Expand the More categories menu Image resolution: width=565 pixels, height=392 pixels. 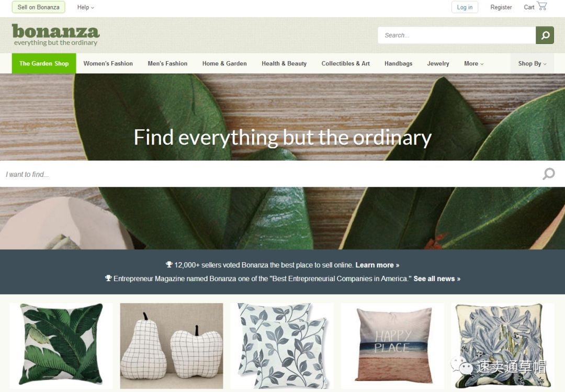point(473,63)
